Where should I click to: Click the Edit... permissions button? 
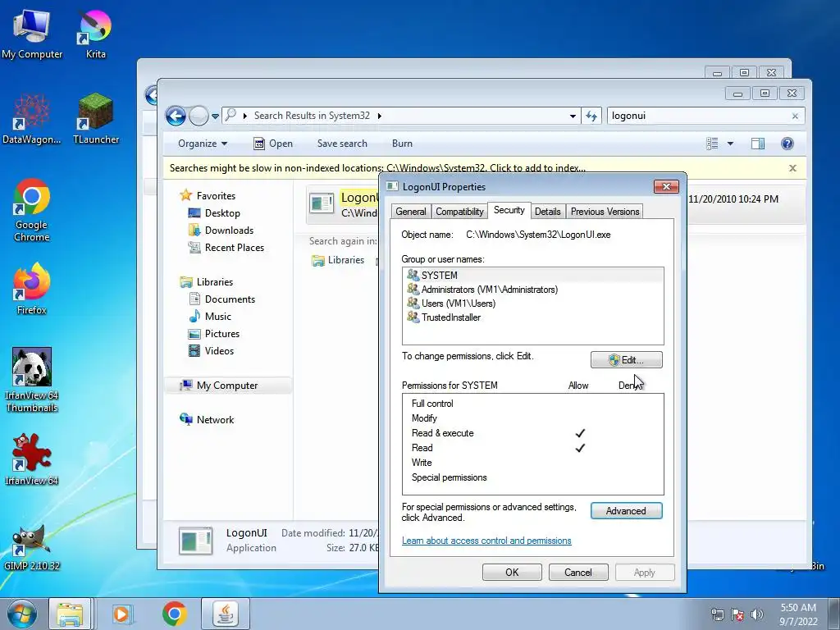[626, 359]
